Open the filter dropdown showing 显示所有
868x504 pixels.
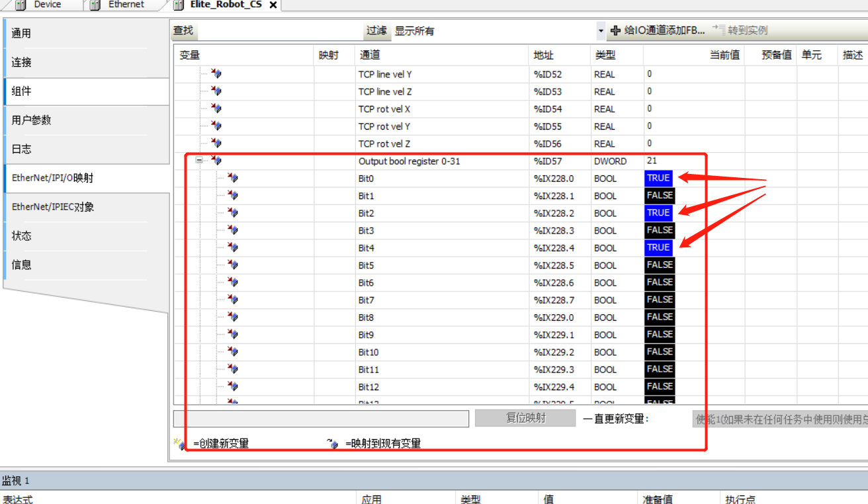click(x=600, y=30)
